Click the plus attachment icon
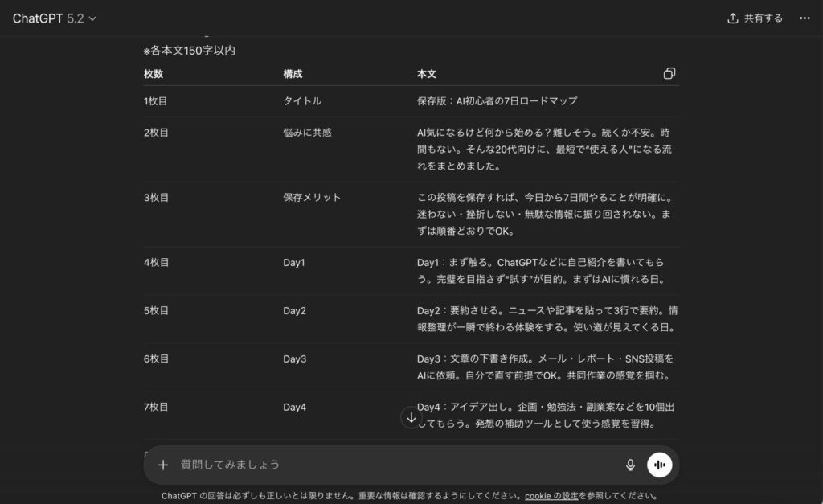Image resolution: width=823 pixels, height=504 pixels. (x=163, y=465)
